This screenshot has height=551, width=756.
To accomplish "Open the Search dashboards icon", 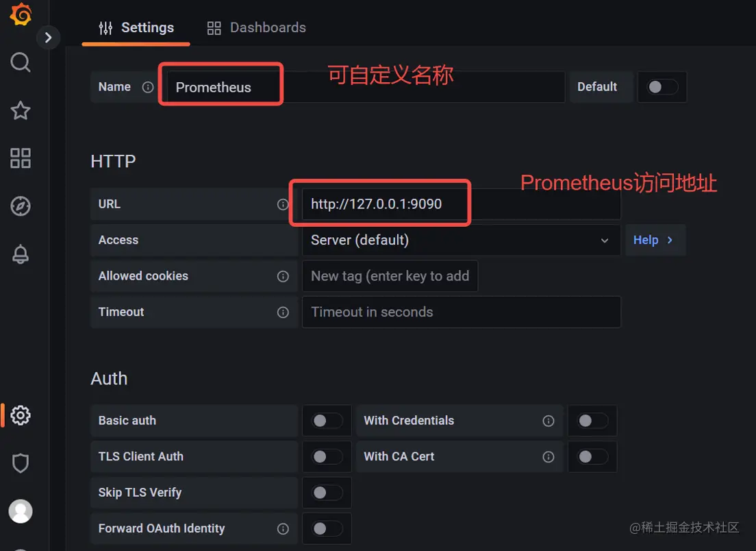I will 21,62.
